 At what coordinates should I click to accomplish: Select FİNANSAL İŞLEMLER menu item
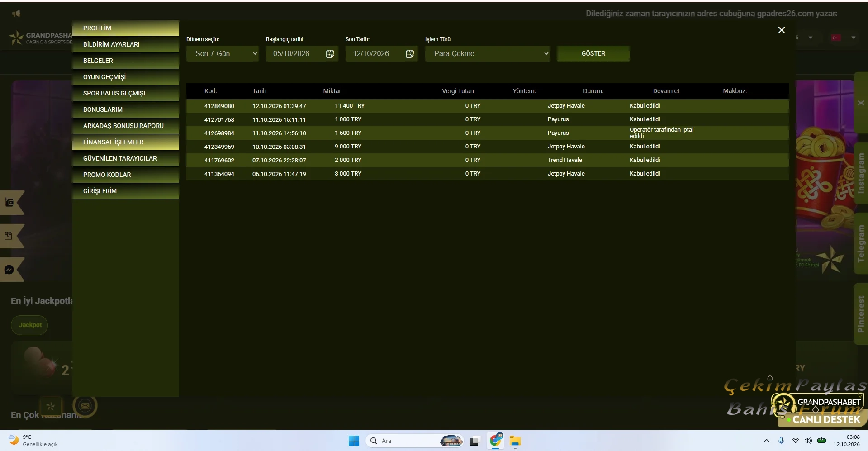tap(126, 142)
